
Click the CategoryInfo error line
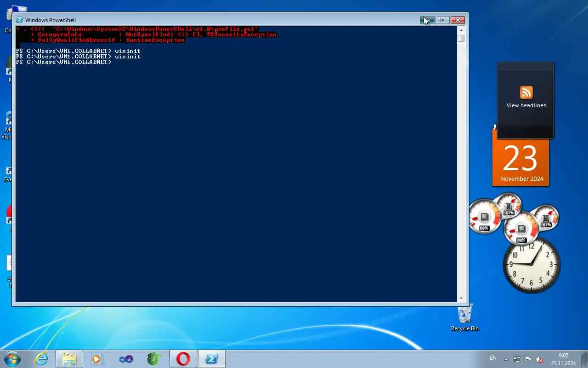(153, 34)
